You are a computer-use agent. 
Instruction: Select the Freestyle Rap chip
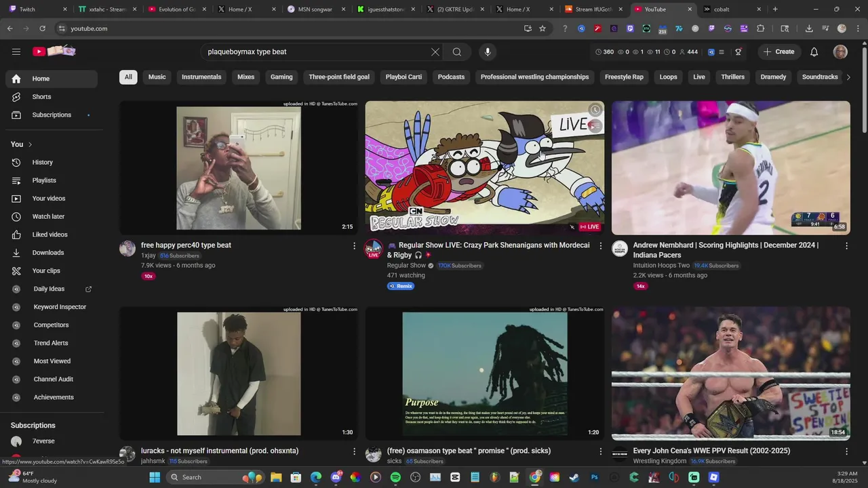pos(624,77)
